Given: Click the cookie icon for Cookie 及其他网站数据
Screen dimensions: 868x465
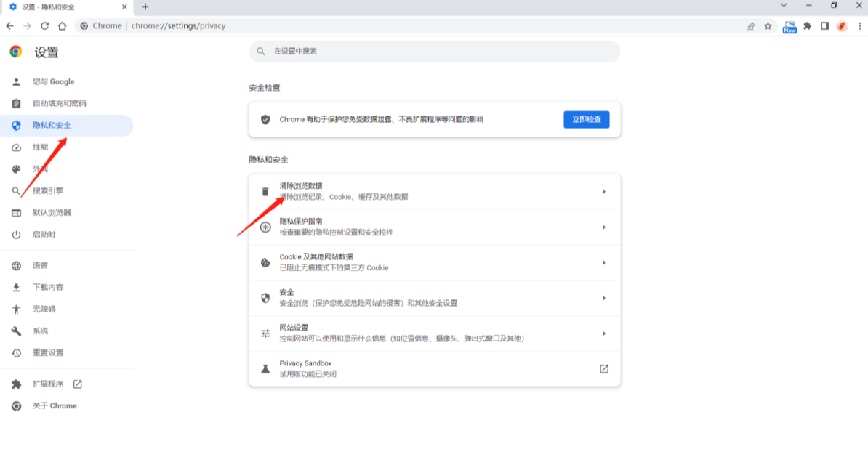Looking at the screenshot, I should coord(266,262).
